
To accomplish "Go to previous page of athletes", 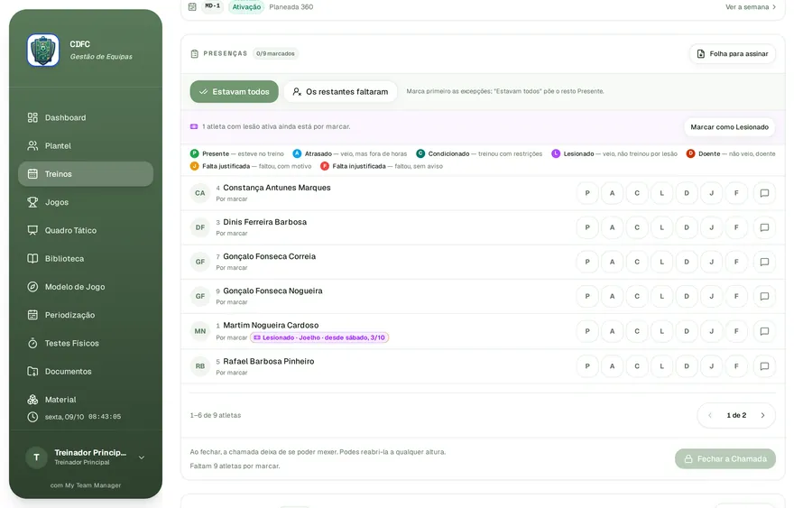I will coord(710,415).
